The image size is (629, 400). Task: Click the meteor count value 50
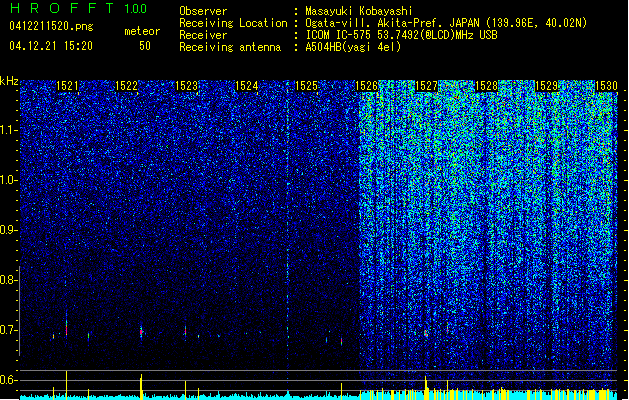[x=145, y=46]
